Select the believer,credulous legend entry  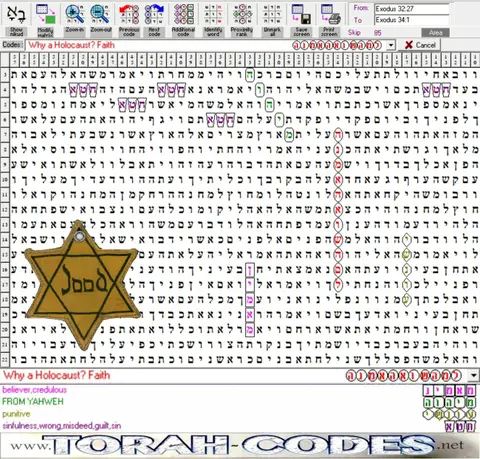click(x=35, y=390)
